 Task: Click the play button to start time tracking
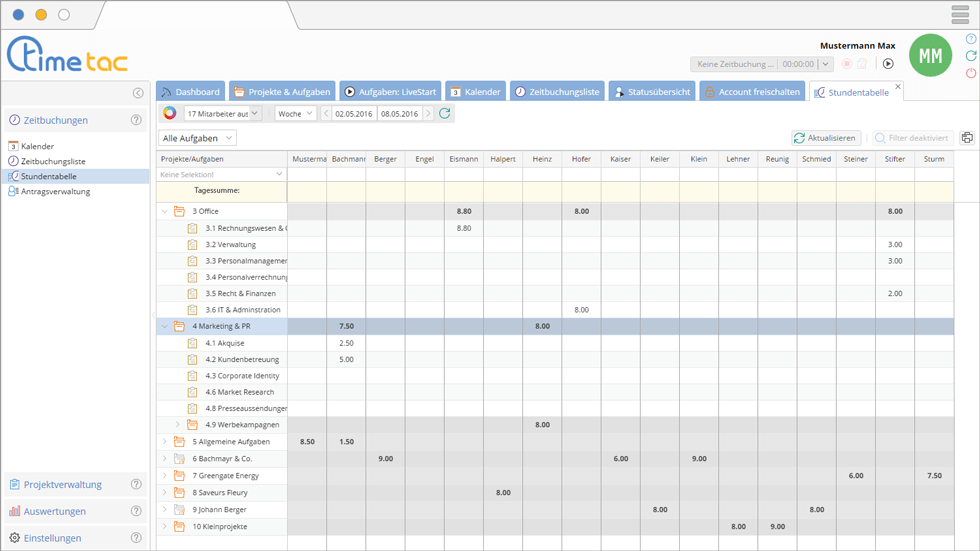pyautogui.click(x=887, y=64)
